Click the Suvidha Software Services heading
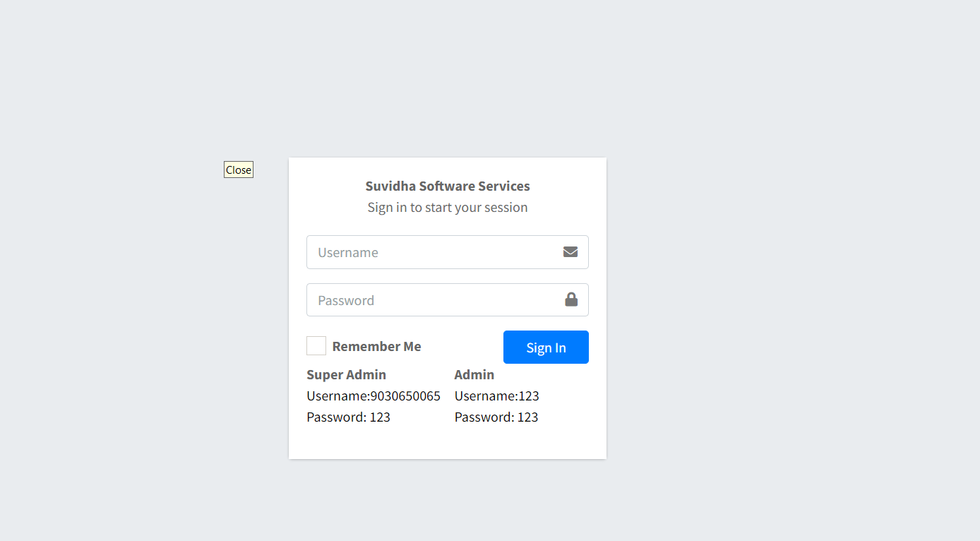The height and width of the screenshot is (541, 980). click(448, 186)
